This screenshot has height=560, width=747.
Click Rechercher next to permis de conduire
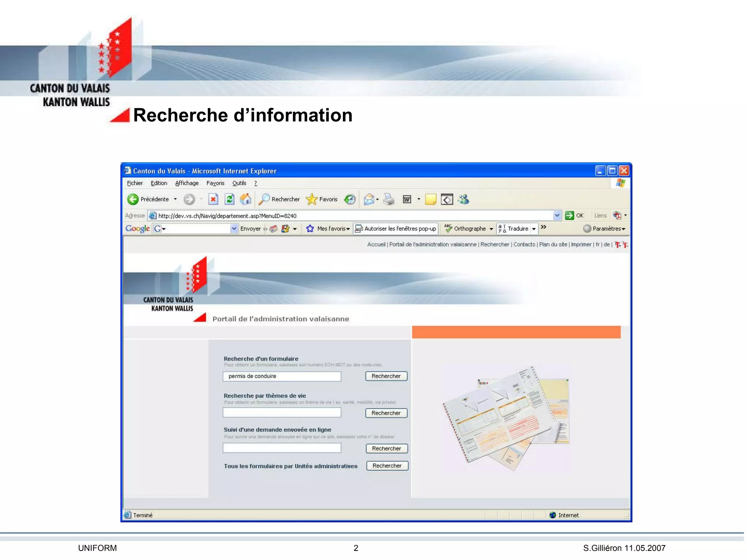(x=386, y=376)
